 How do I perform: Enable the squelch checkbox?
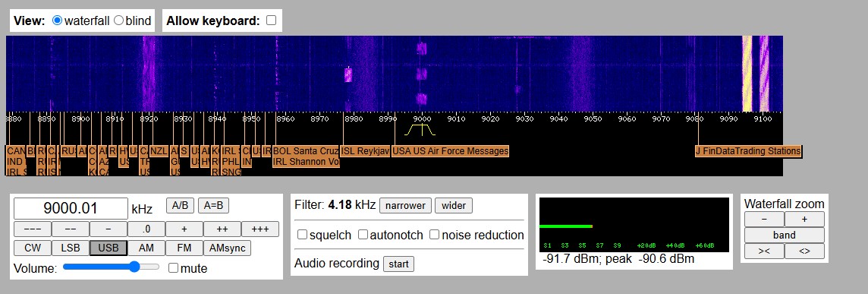pyautogui.click(x=302, y=235)
